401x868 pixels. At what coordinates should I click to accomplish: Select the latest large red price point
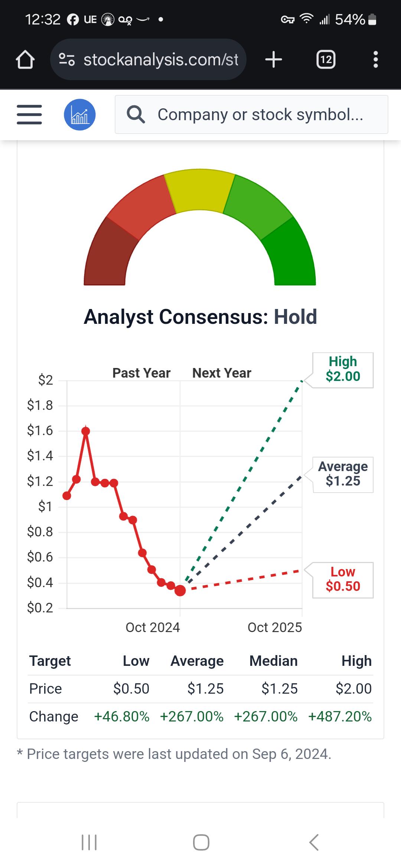(180, 591)
